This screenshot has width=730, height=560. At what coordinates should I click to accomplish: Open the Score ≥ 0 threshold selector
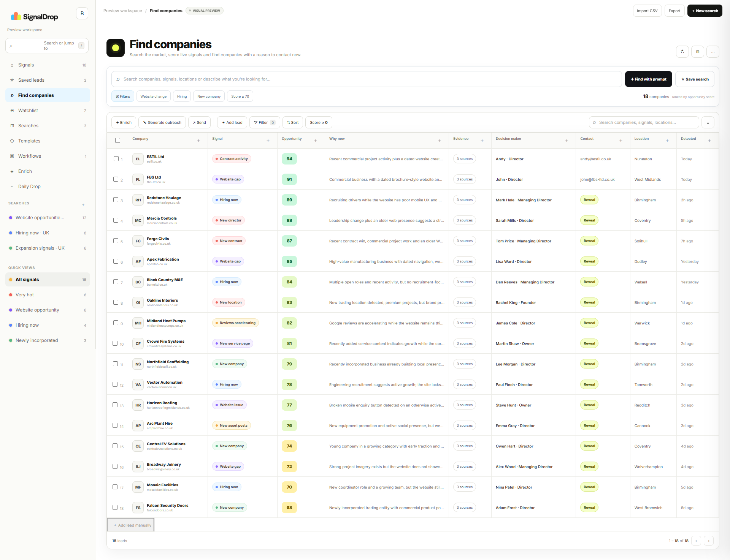click(x=319, y=122)
